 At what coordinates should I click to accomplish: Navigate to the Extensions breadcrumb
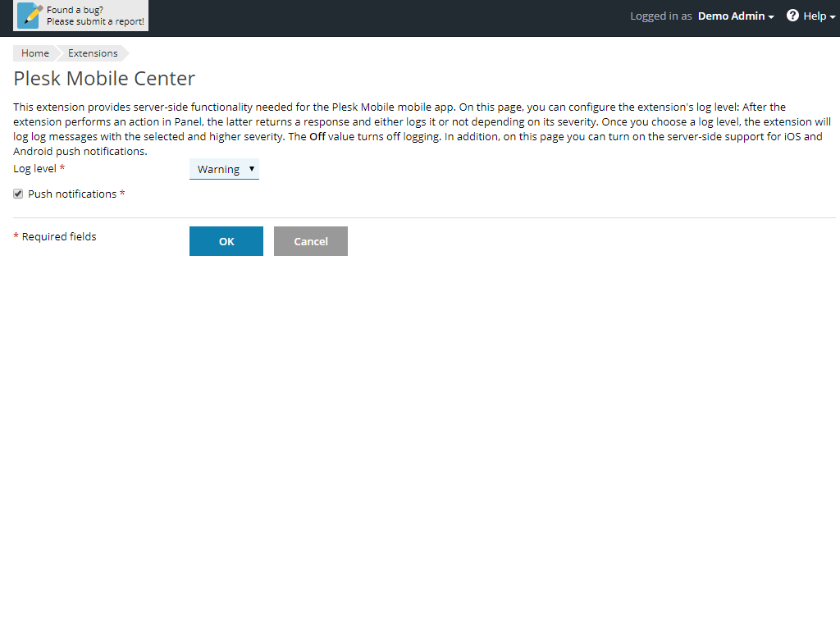(x=93, y=53)
